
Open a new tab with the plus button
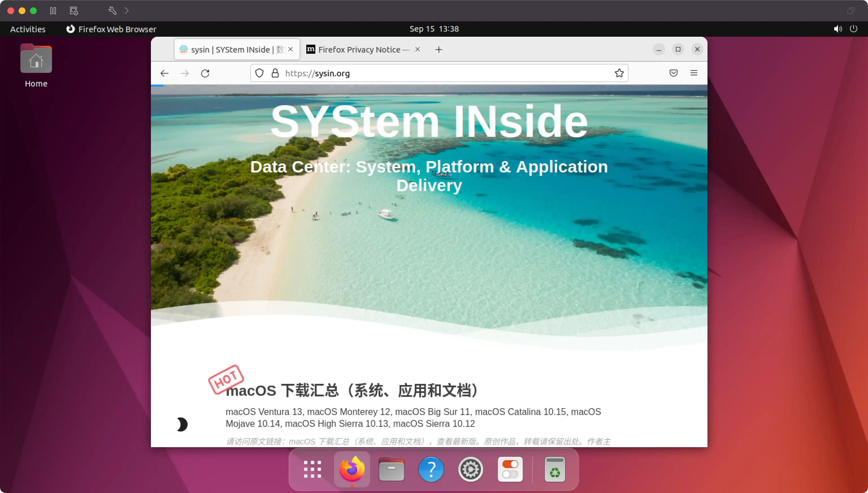pyautogui.click(x=439, y=49)
